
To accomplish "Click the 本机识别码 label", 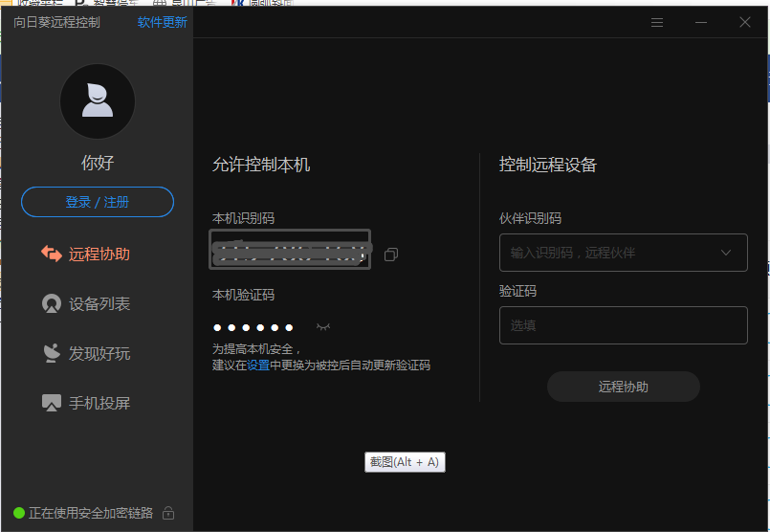I will click(243, 218).
